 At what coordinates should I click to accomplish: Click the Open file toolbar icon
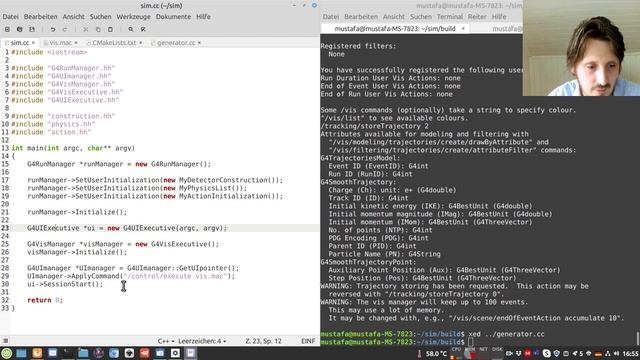[20, 29]
